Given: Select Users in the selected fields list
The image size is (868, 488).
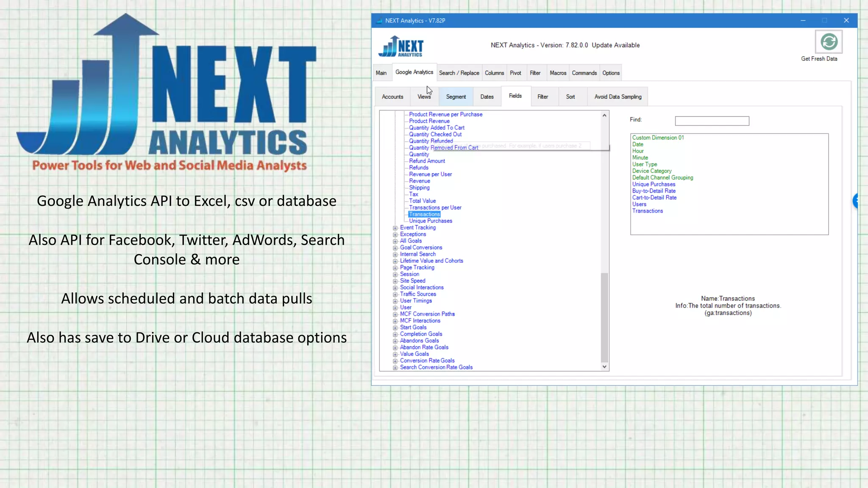Looking at the screenshot, I should (x=639, y=204).
